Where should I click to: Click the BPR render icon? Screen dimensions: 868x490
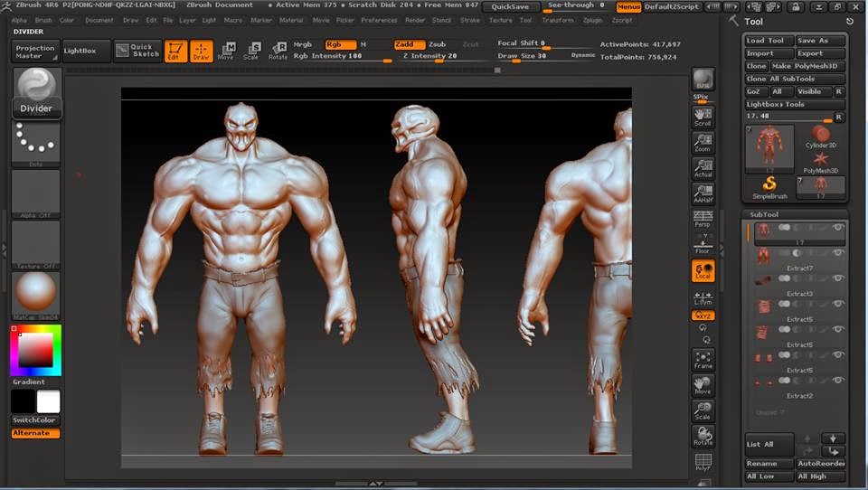pos(703,80)
